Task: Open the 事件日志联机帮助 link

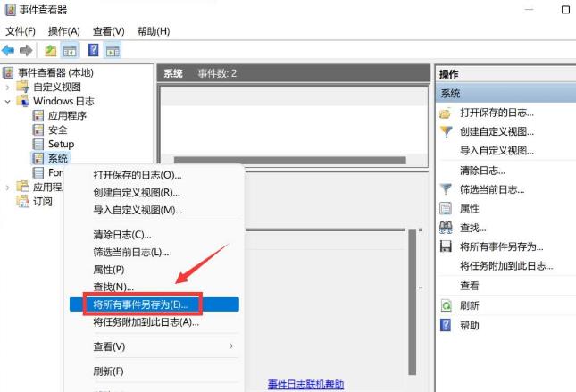Action: (305, 385)
